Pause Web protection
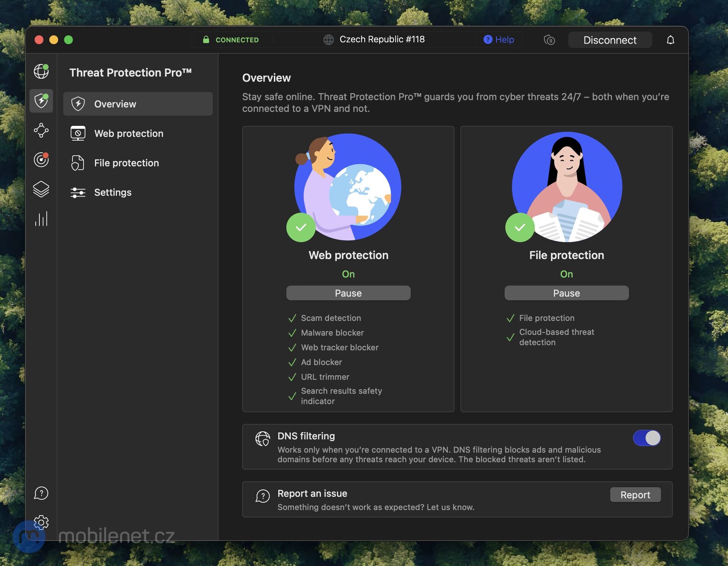Viewport: 728px width, 566px height. [348, 293]
